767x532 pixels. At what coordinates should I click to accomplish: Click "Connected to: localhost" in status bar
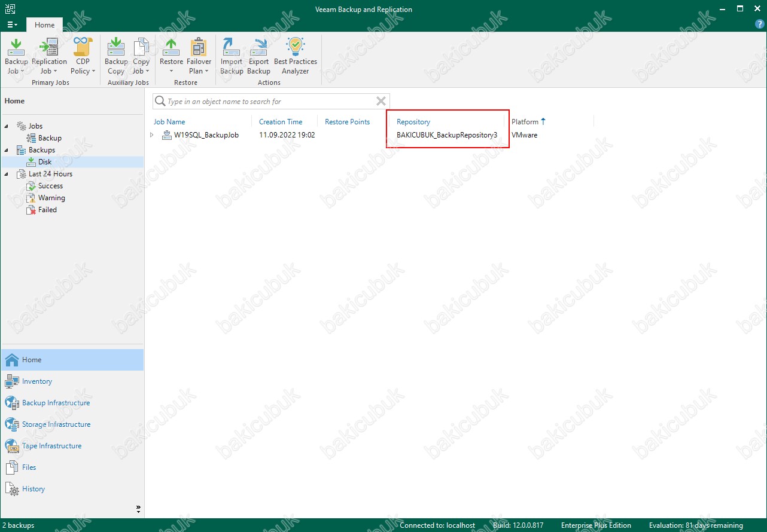point(437,525)
